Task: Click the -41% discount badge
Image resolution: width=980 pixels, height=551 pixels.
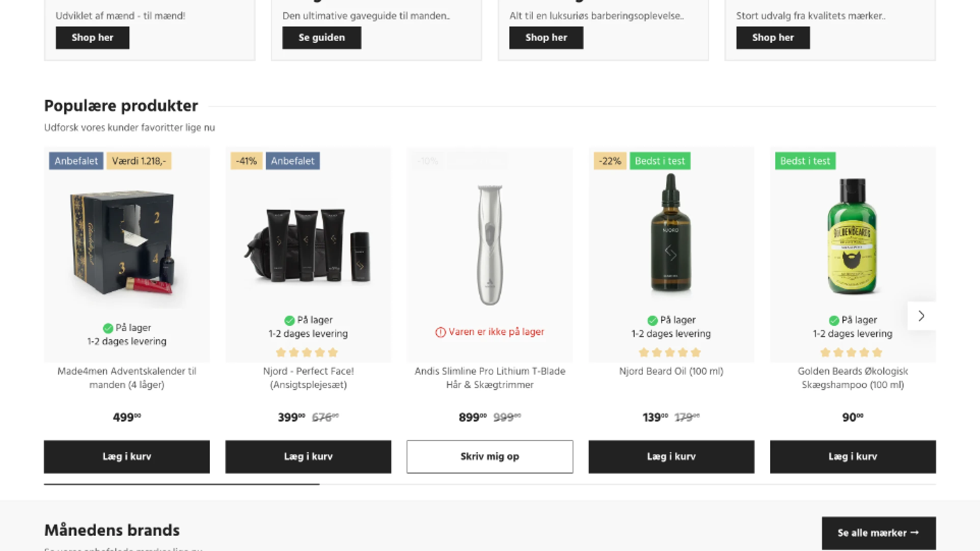Action: 247,161
